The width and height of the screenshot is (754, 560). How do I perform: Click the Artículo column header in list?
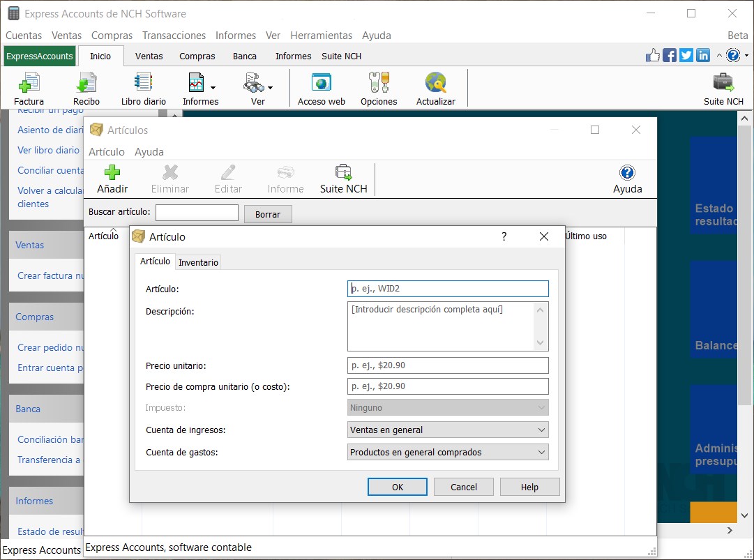103,236
